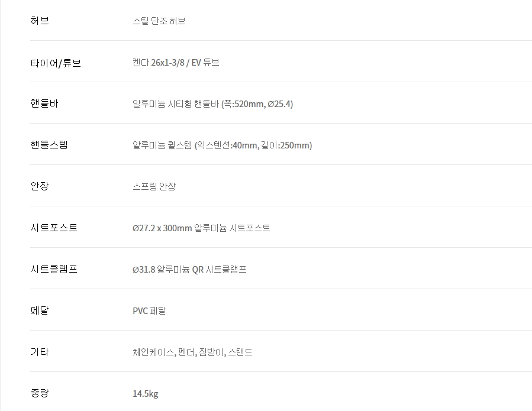Click the 시트포스트 spec label
The height and width of the screenshot is (411, 532).
(54, 228)
